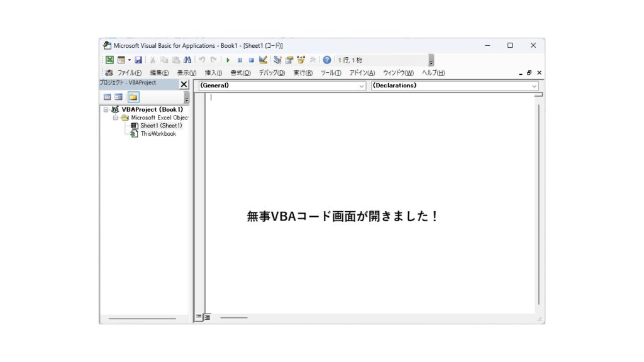This screenshot has width=644, height=362.
Task: Open the 挿入(I) menu
Action: (213, 73)
